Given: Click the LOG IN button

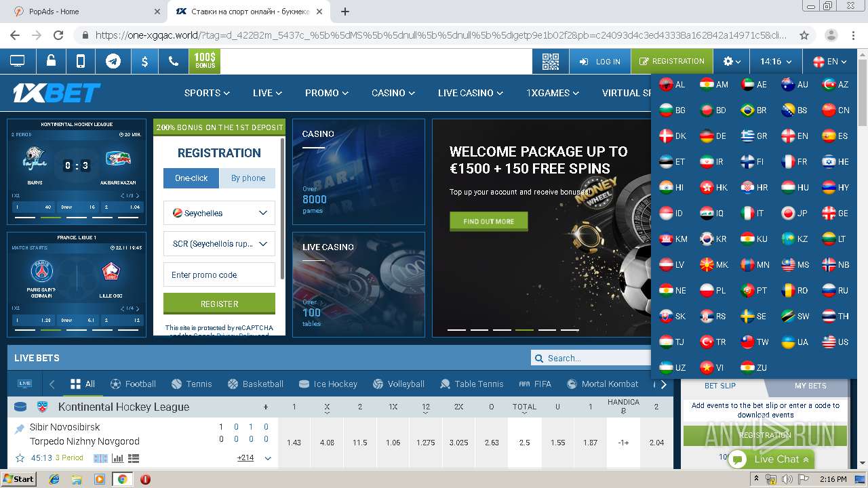Looking at the screenshot, I should coord(600,61).
